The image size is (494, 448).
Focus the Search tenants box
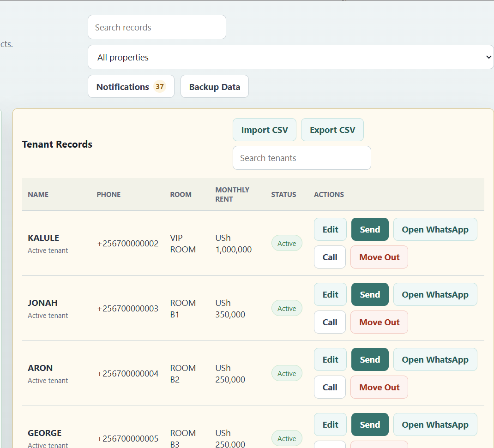[302, 158]
